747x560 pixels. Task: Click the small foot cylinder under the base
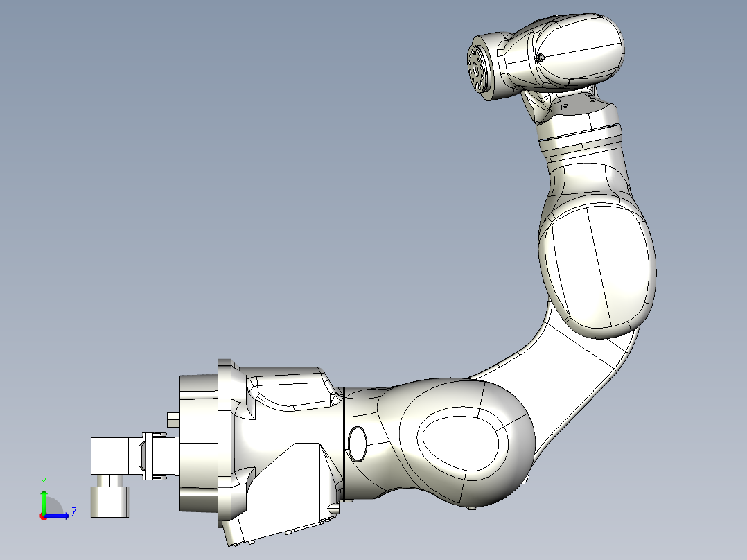[108, 501]
